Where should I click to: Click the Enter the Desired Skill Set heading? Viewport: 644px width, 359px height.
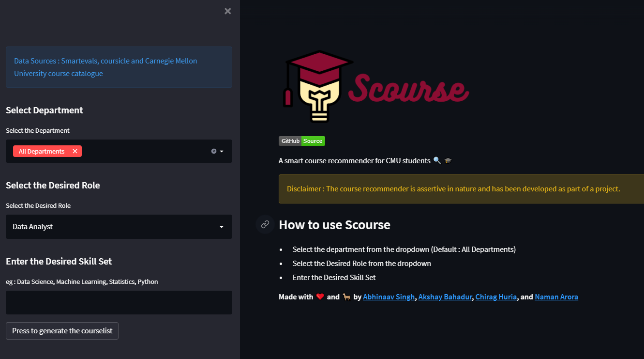(x=59, y=262)
